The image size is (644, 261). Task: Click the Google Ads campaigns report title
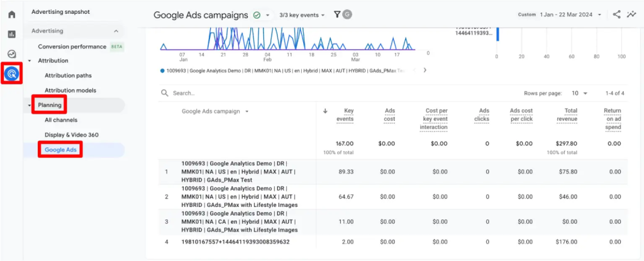(x=201, y=15)
